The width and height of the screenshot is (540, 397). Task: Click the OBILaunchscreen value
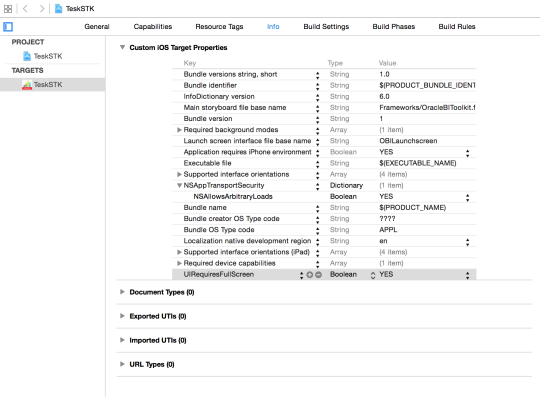tap(408, 141)
